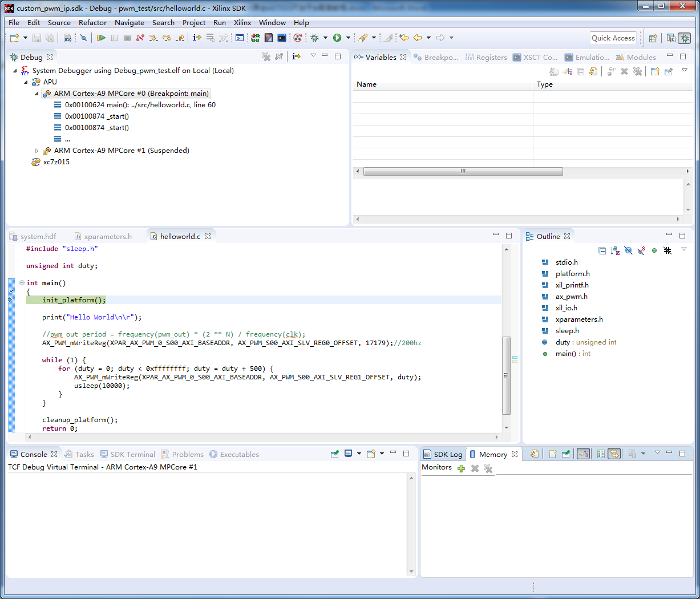
Task: Click the Step Return icon
Action: (180, 38)
